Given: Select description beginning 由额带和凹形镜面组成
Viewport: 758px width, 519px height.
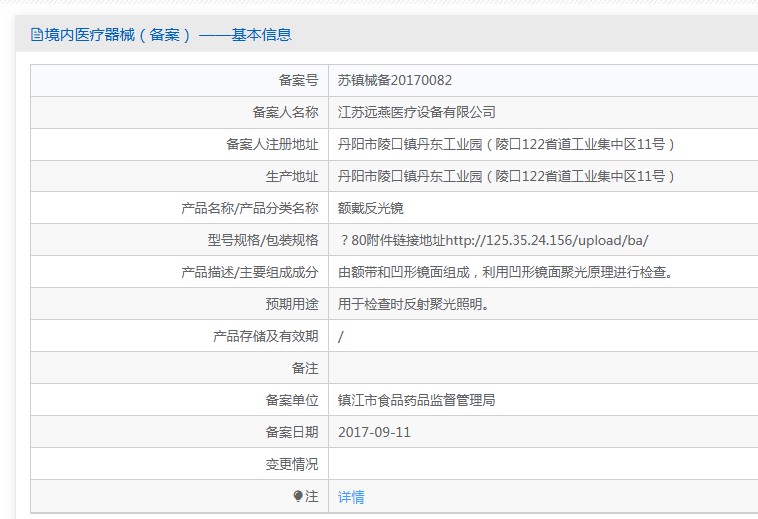Looking at the screenshot, I should [x=505, y=272].
